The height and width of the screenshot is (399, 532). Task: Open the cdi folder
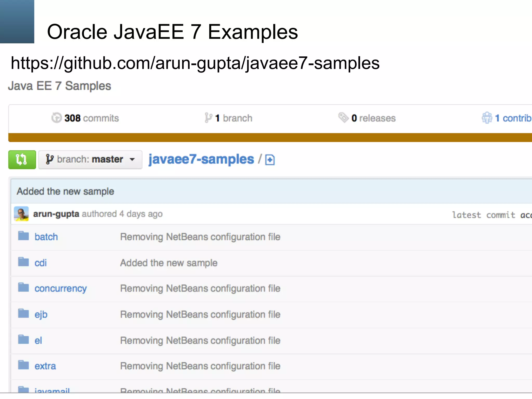click(x=41, y=263)
